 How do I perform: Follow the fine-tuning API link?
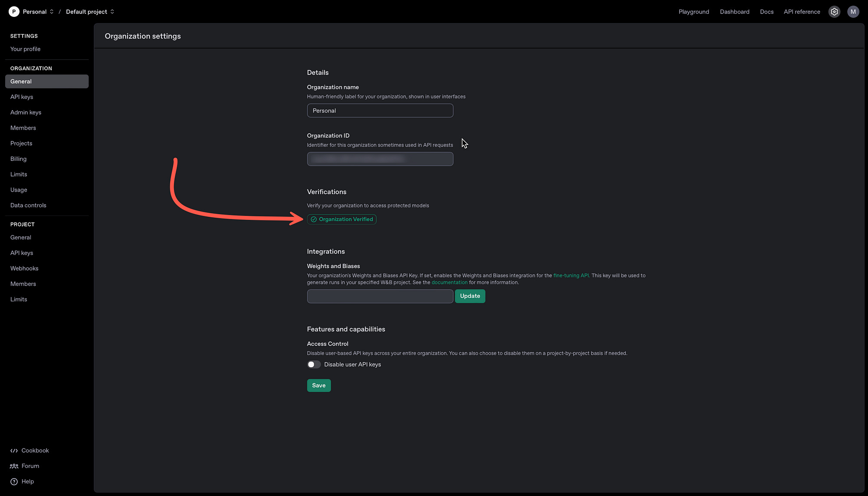coord(572,276)
